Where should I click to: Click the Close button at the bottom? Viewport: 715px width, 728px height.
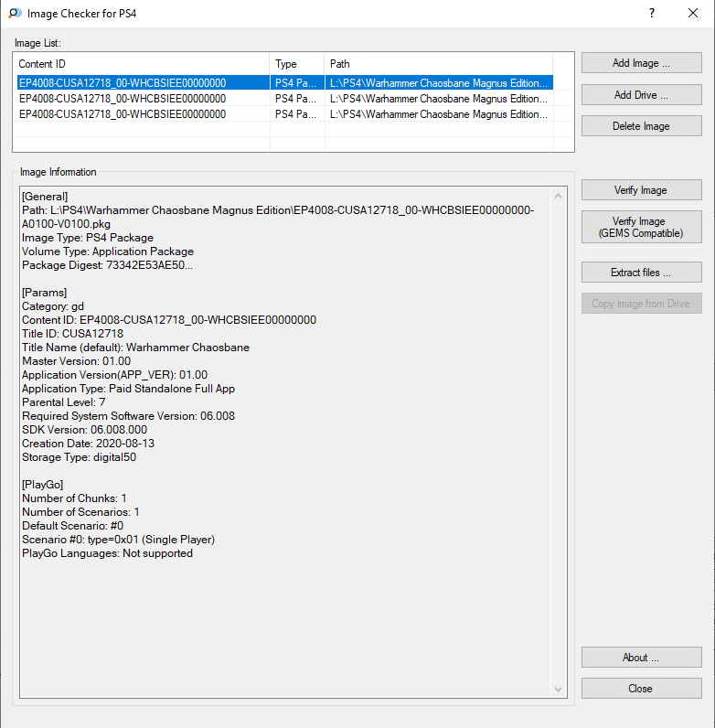(641, 689)
